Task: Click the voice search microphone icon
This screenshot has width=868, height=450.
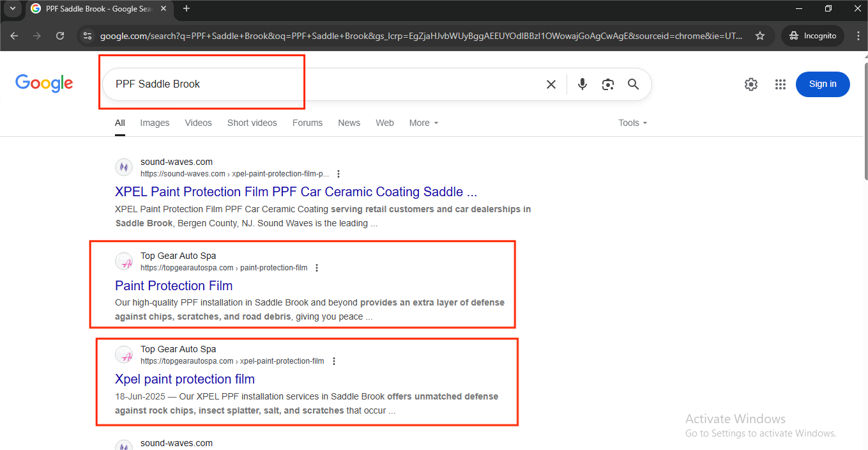Action: click(582, 84)
